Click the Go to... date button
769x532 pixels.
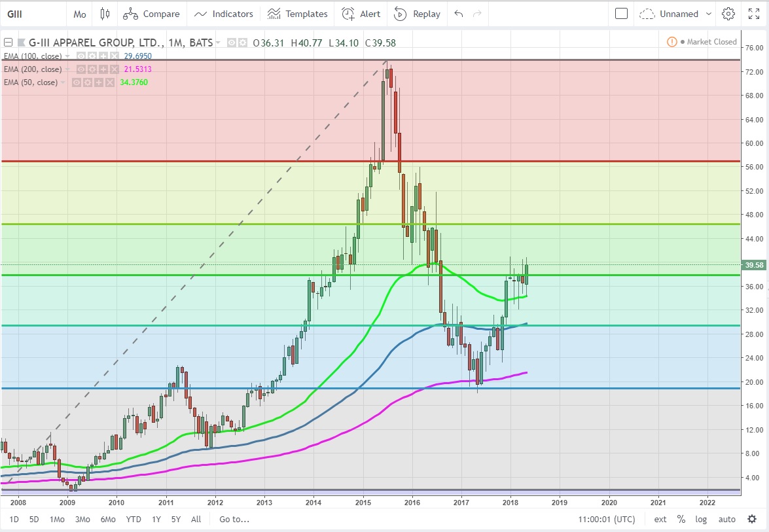click(234, 519)
